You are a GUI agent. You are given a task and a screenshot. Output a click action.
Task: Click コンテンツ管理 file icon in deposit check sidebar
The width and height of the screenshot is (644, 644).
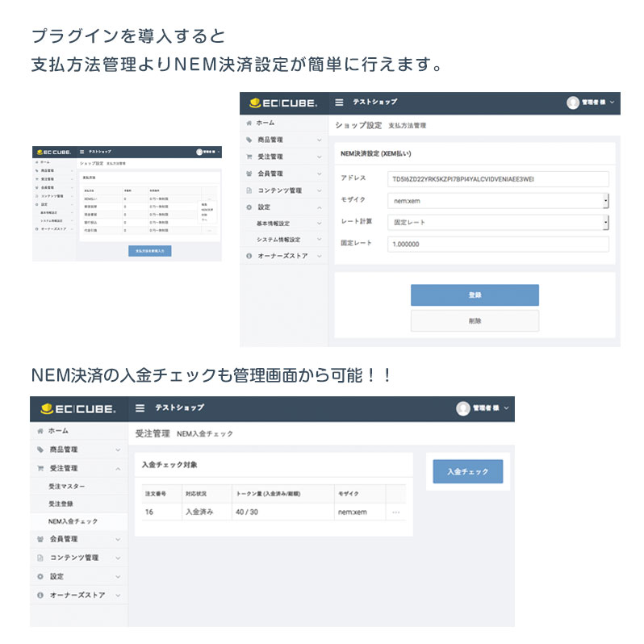pyautogui.click(x=40, y=558)
